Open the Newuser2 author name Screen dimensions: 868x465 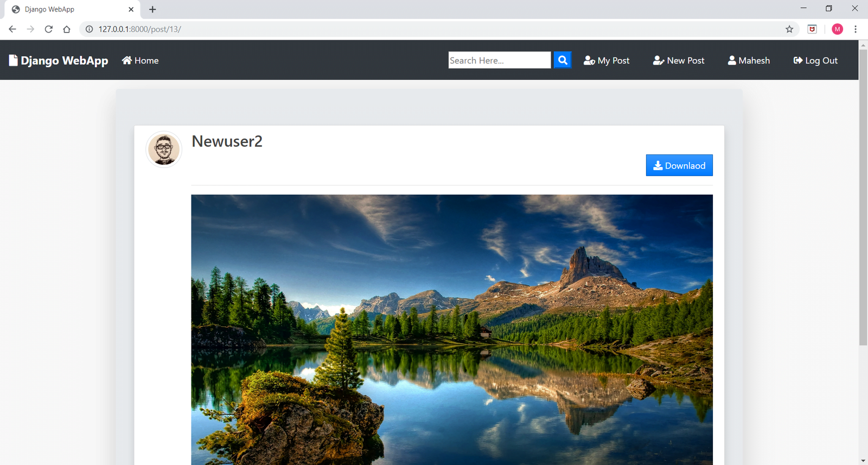coord(227,141)
